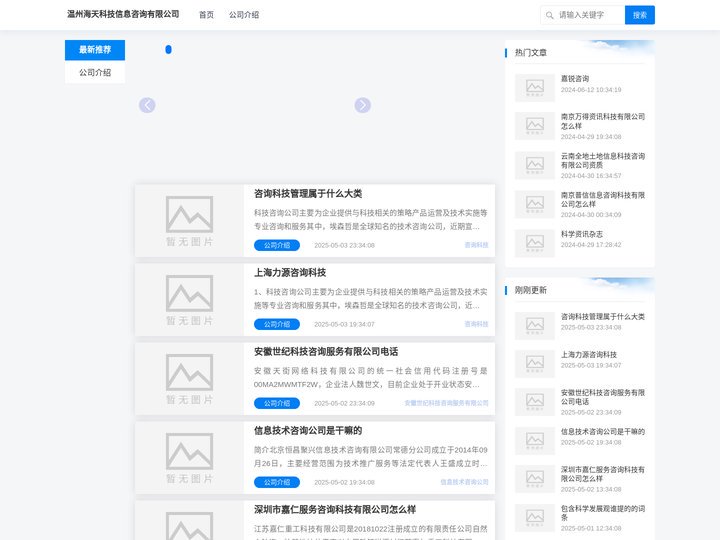Click the timestamp 2024-04-30 16:34:57
Viewport: 720px width, 540px height.
pos(591,175)
